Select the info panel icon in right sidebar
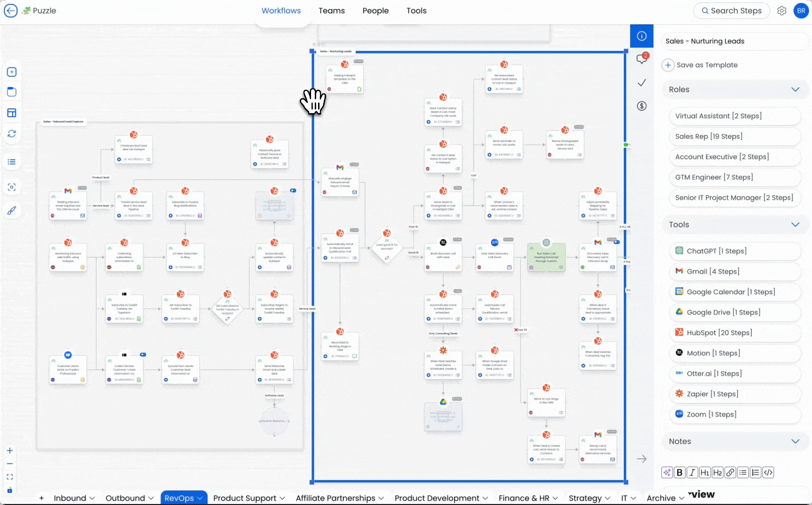 (x=642, y=36)
